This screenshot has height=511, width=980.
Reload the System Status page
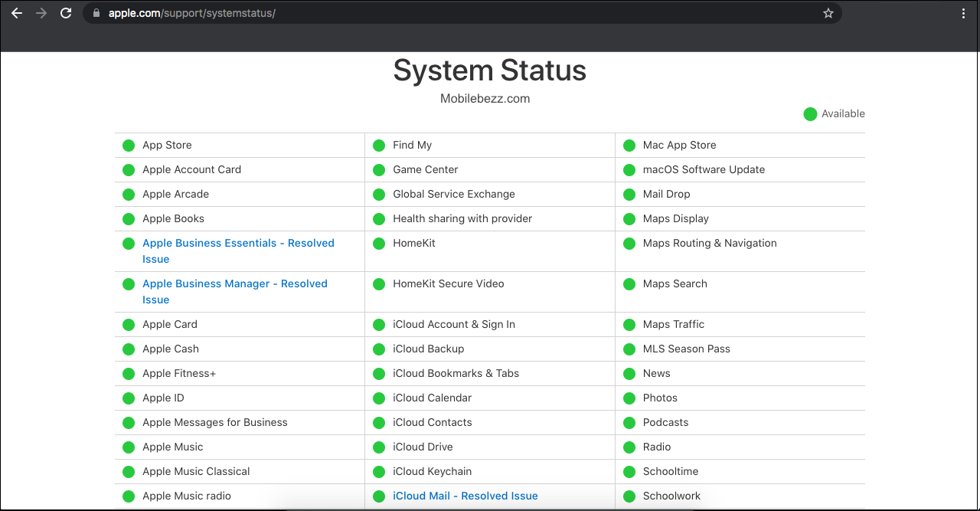66,13
